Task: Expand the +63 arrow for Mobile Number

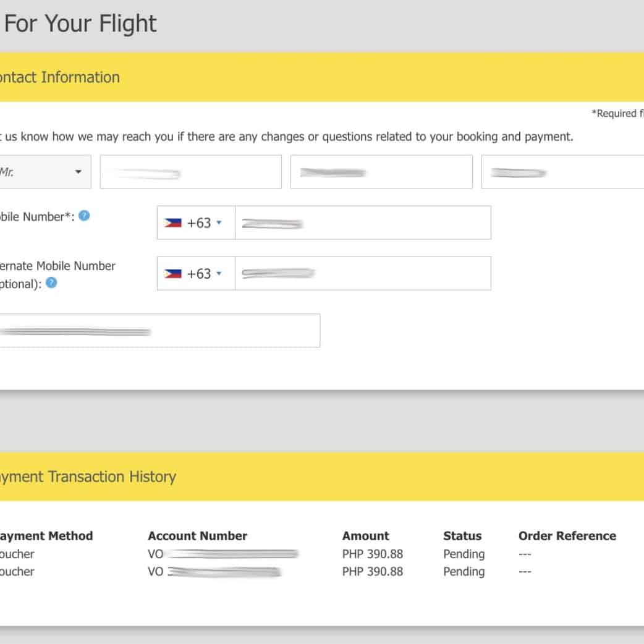Action: coord(219,223)
